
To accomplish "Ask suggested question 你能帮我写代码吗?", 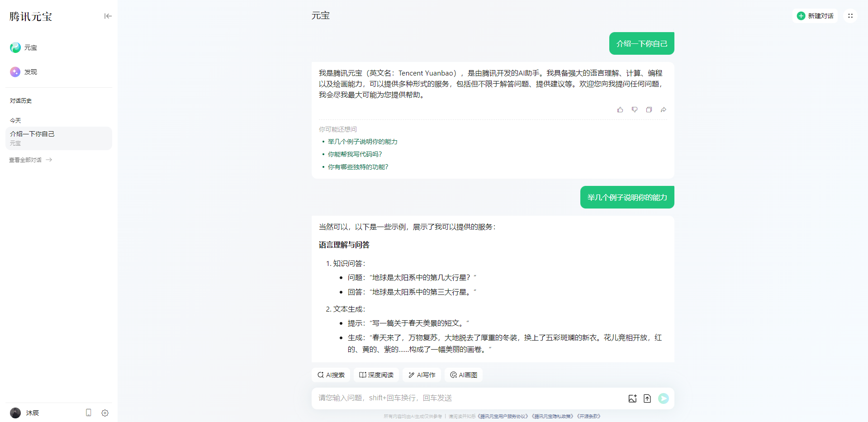I will tap(355, 154).
